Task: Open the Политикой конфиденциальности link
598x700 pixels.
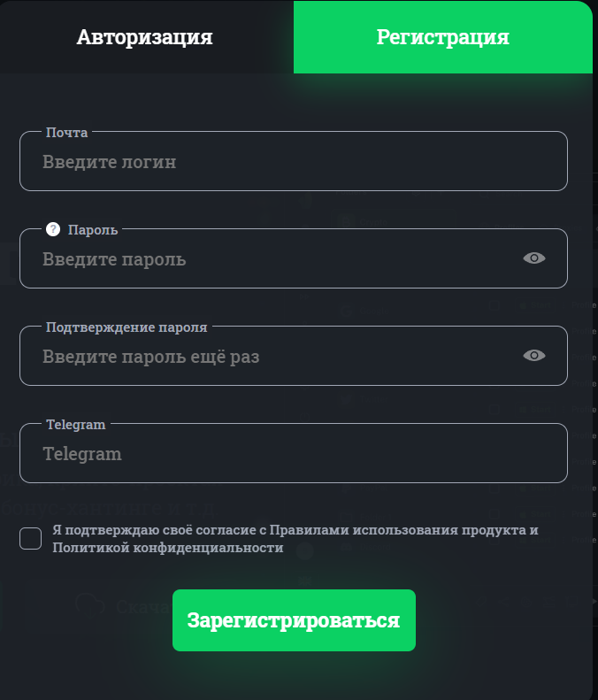Action: [x=168, y=548]
